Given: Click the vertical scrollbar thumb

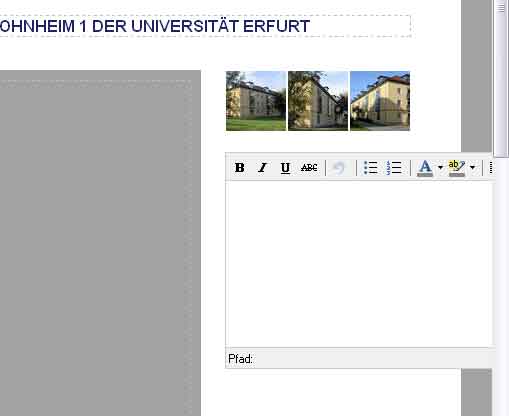Looking at the screenshot, I should coord(501,78).
